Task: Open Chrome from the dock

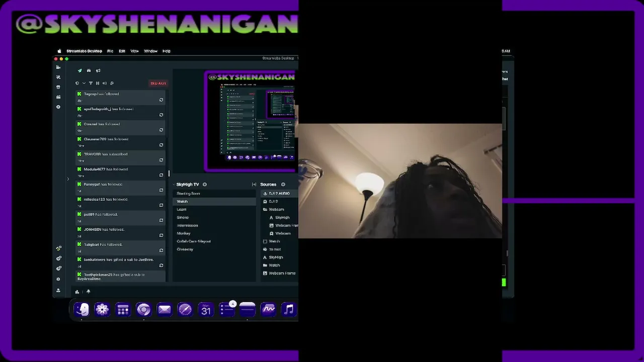Action: point(143,309)
